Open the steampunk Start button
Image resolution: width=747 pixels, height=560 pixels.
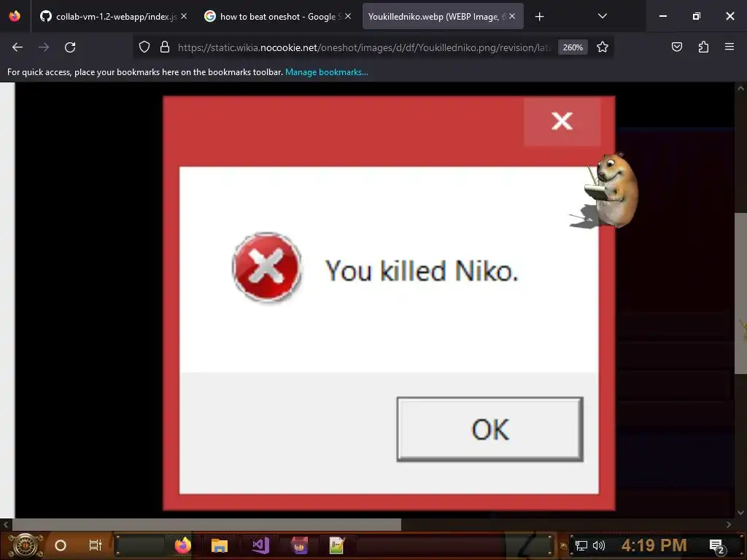pyautogui.click(x=25, y=545)
